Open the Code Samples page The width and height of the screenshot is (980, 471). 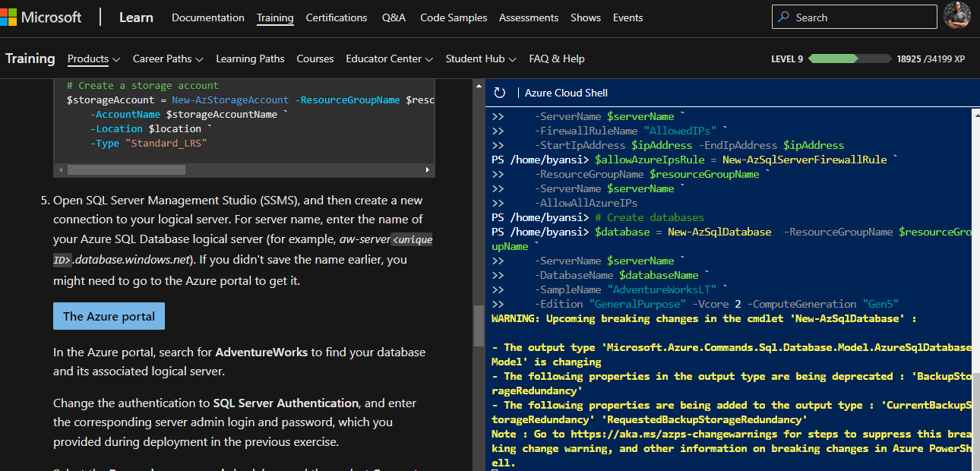coord(453,17)
